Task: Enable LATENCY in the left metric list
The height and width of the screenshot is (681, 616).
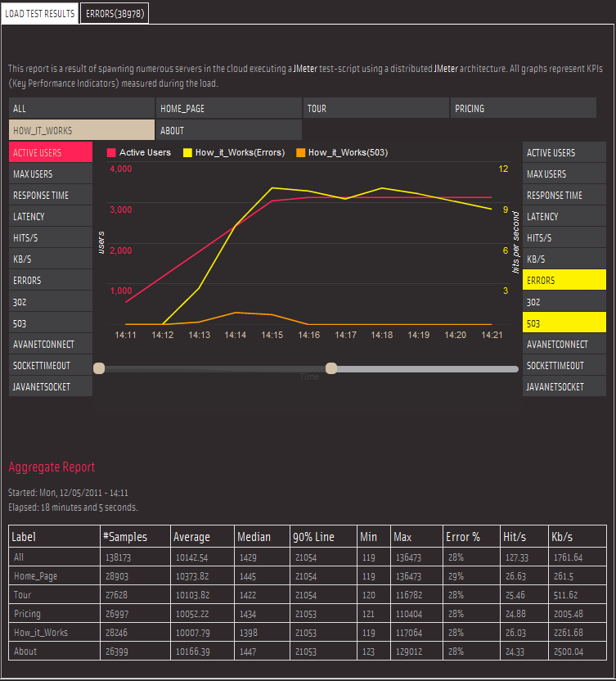Action: point(51,217)
